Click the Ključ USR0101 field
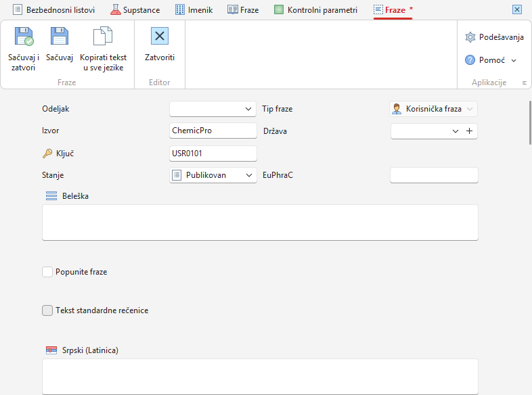This screenshot has width=532, height=395. click(213, 154)
